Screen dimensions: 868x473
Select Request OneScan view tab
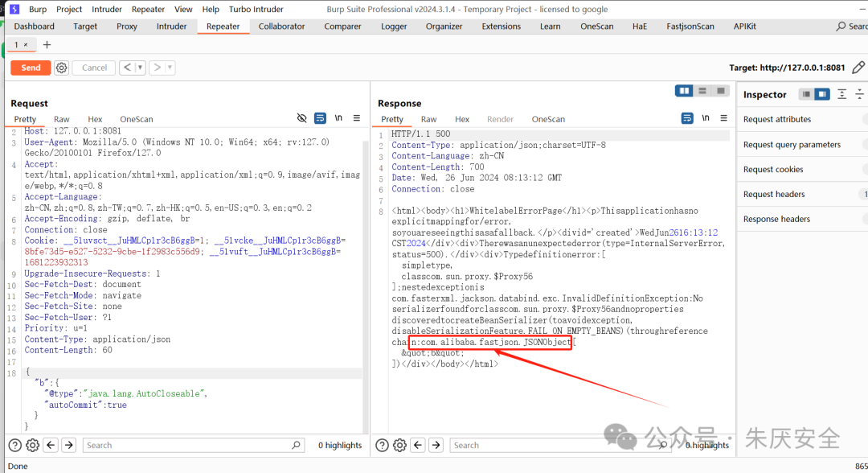point(136,119)
